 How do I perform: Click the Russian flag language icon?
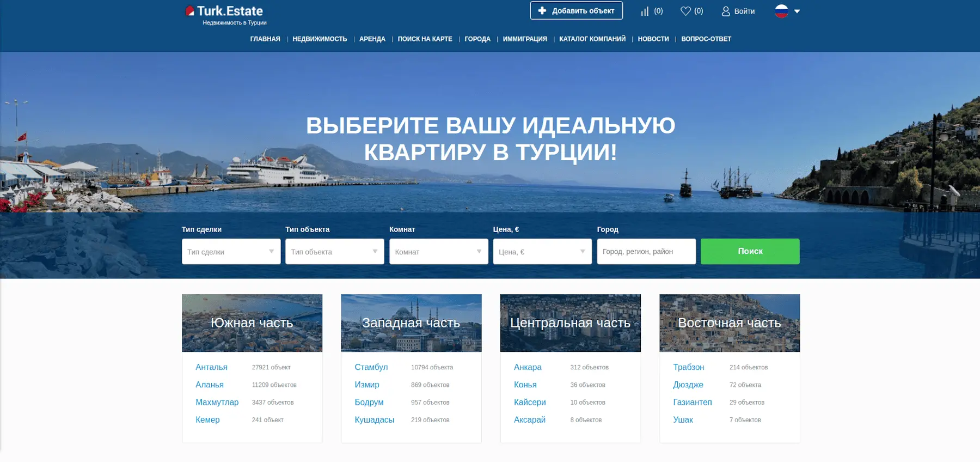[x=781, y=11]
